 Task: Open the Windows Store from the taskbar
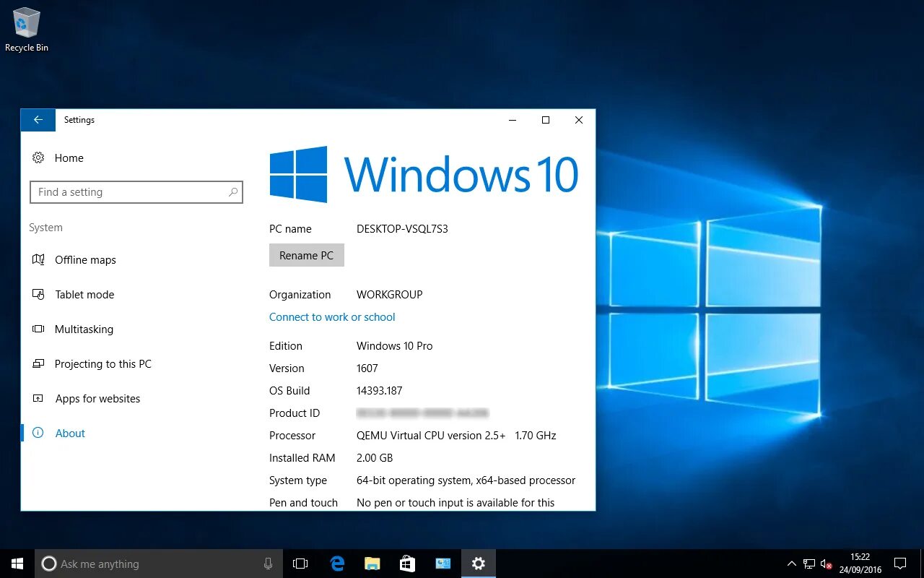point(407,564)
